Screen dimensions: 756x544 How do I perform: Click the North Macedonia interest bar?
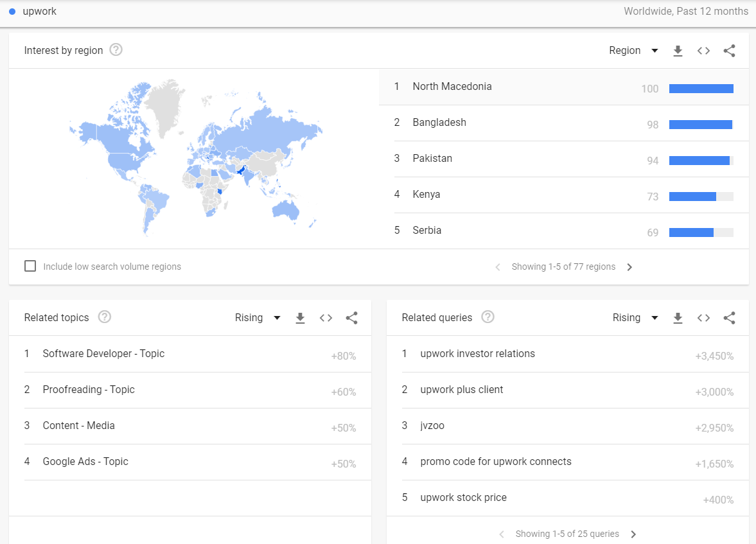tap(701, 89)
